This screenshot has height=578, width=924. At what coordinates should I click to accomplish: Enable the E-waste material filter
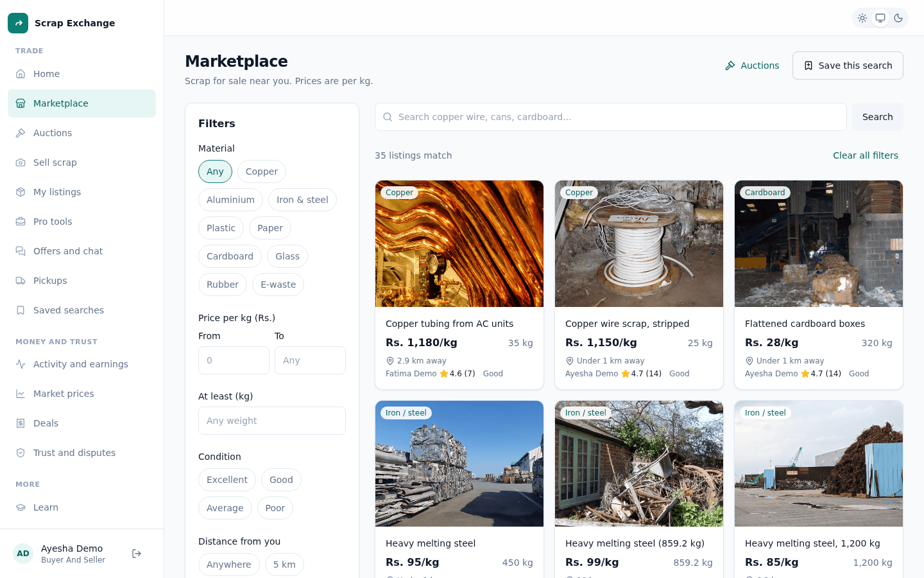click(278, 285)
